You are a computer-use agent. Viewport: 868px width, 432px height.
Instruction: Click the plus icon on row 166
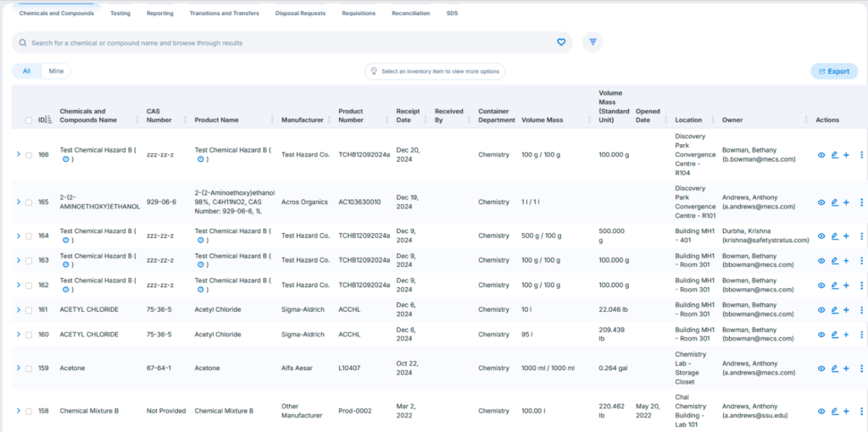pyautogui.click(x=846, y=155)
